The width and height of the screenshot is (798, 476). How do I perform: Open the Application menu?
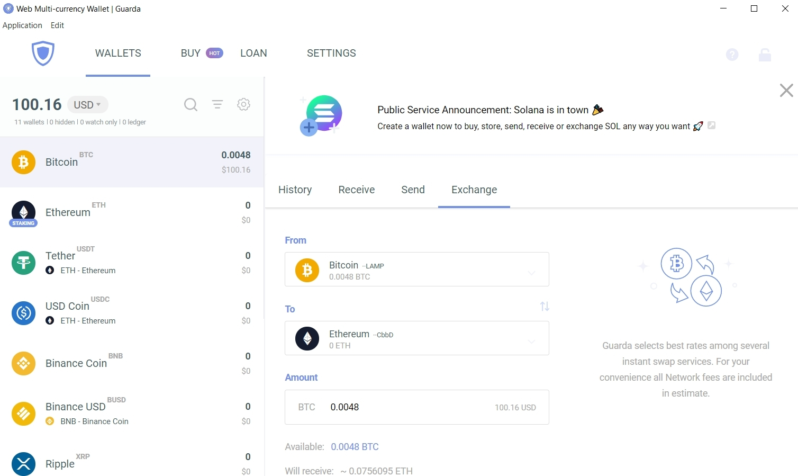tap(22, 25)
